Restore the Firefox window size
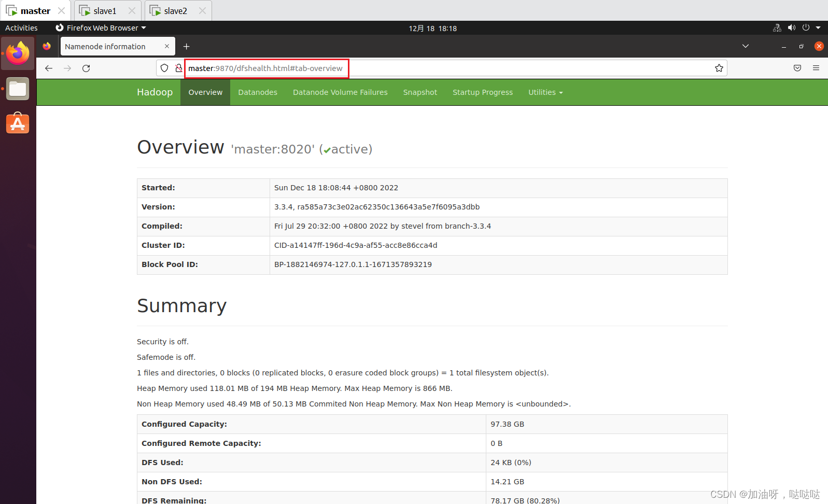 click(x=802, y=46)
